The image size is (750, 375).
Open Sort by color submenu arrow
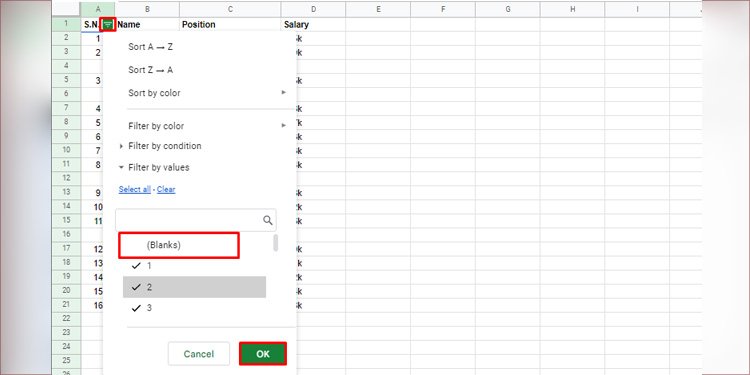pos(284,92)
